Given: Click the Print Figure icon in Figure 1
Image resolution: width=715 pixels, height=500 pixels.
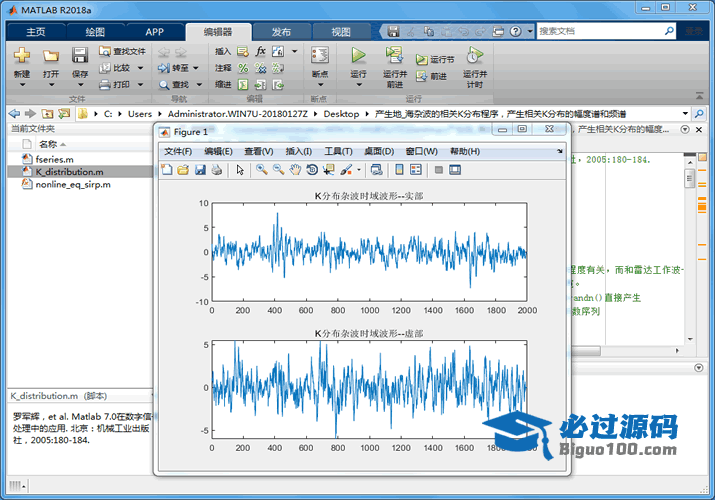Looking at the screenshot, I should point(217,170).
